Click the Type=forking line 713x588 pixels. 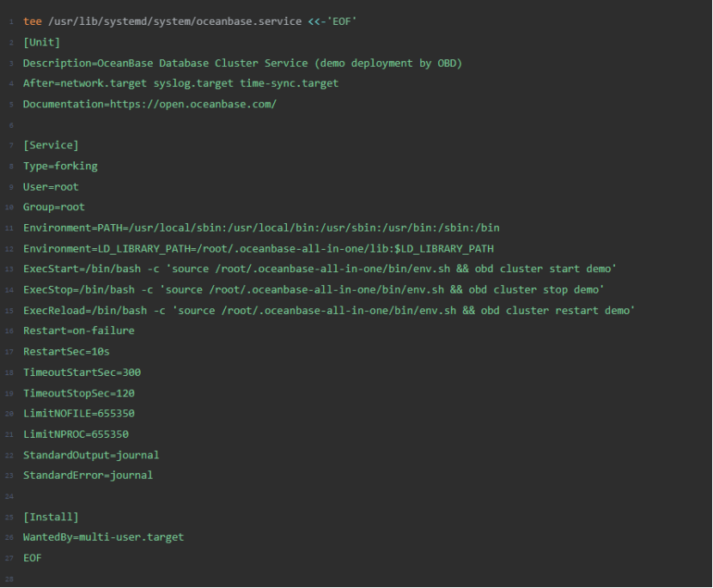coord(60,166)
